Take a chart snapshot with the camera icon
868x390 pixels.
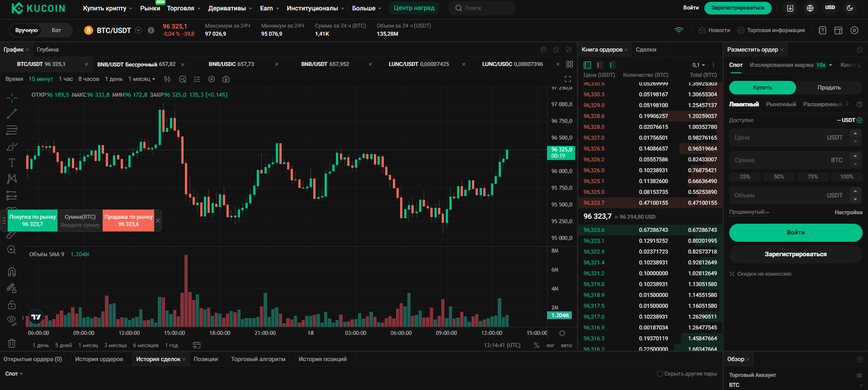pos(226,79)
